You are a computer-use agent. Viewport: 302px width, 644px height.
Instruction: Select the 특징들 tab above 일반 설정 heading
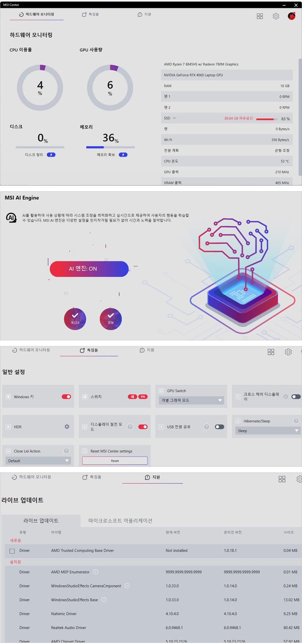[89, 350]
